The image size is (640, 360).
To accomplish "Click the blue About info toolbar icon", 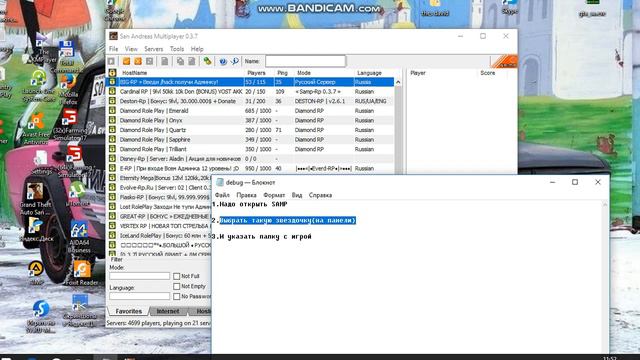I will [235, 61].
